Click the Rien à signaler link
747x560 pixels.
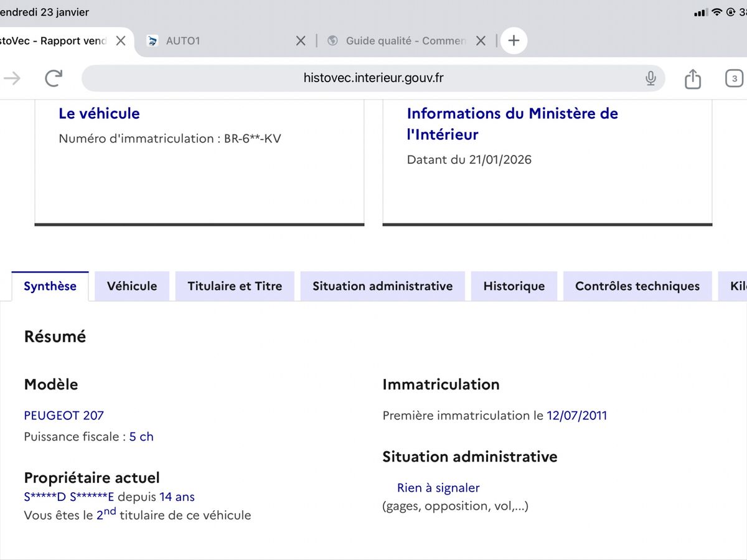pyautogui.click(x=438, y=488)
